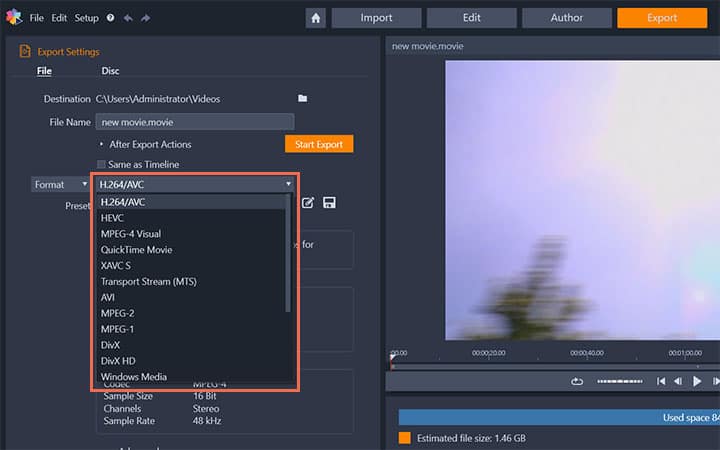Click the File Name input field

195,122
